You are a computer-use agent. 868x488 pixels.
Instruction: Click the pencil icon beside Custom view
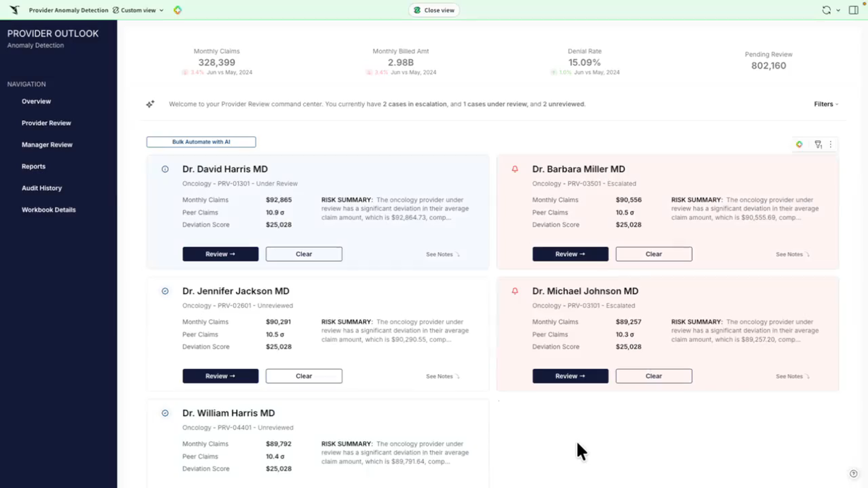click(x=116, y=10)
